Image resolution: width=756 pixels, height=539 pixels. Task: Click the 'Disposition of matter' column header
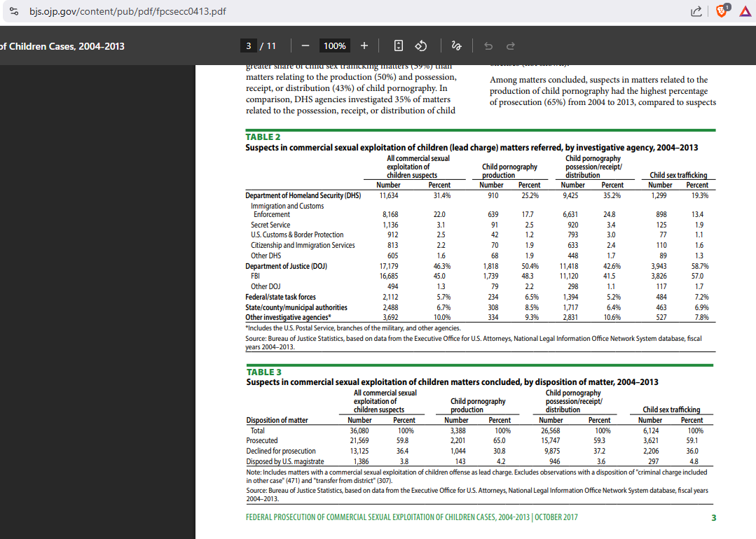coord(277,420)
